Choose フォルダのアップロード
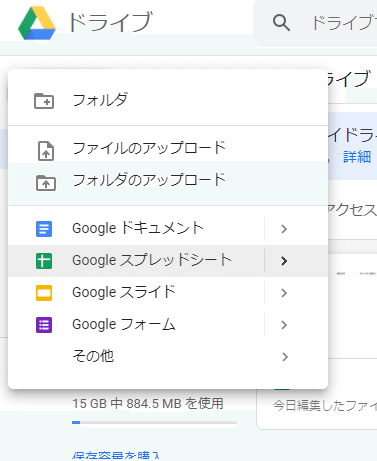The width and height of the screenshot is (377, 461). (168, 180)
